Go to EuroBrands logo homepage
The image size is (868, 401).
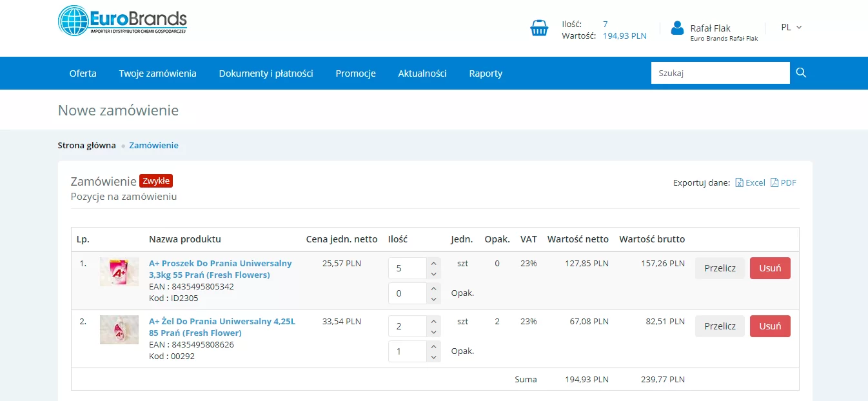[x=123, y=21]
